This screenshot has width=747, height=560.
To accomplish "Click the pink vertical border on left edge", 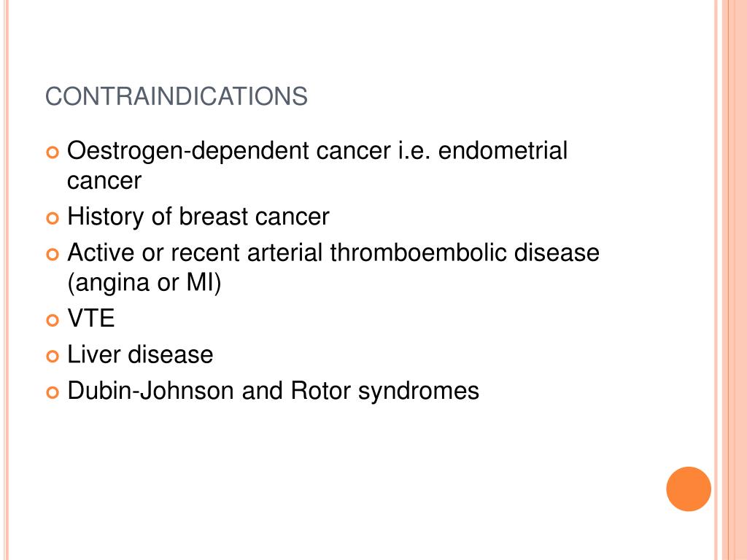I will tap(7, 280).
